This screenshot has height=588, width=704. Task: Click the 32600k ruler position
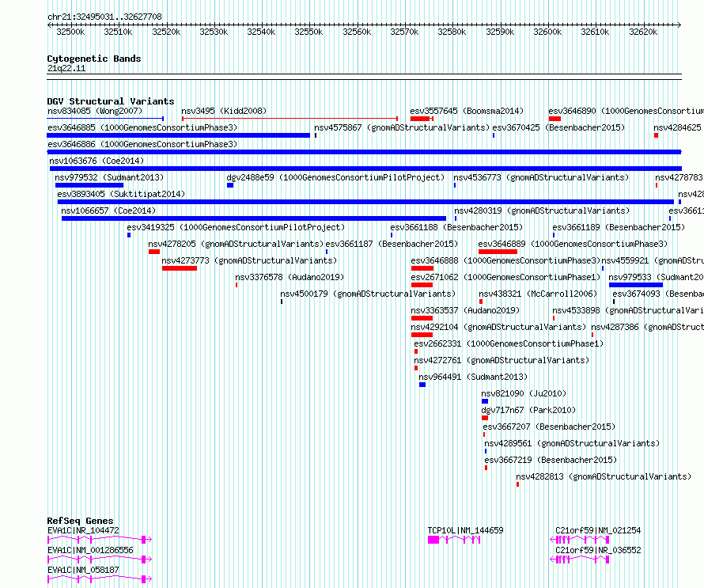click(x=547, y=32)
